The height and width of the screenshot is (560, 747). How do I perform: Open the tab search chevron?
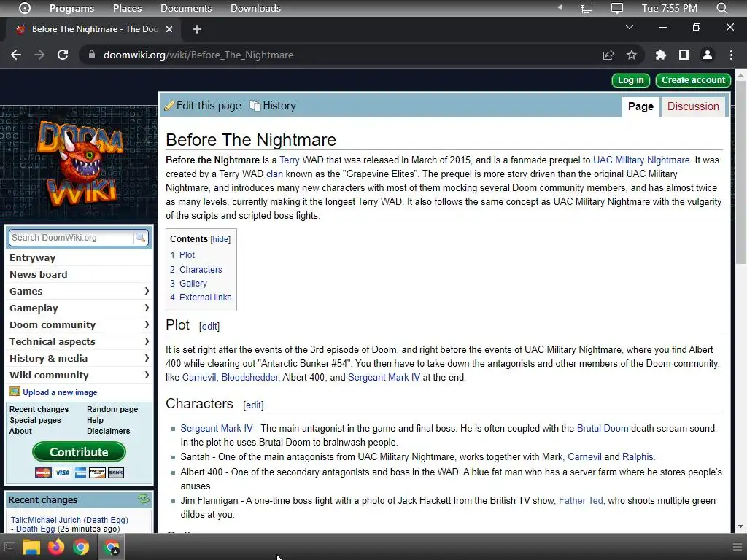pyautogui.click(x=630, y=27)
